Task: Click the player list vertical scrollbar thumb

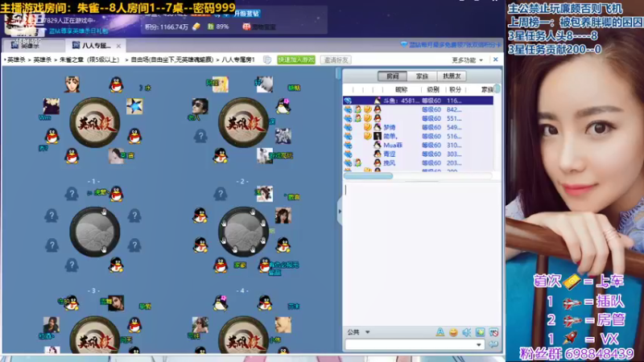Action: click(x=497, y=88)
